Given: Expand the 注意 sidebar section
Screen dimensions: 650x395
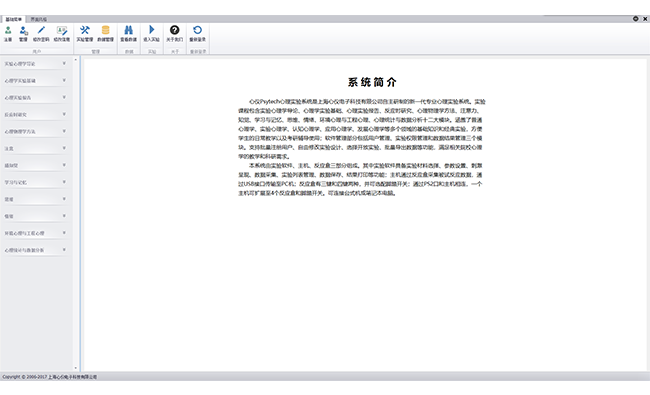Looking at the screenshot, I should (x=35, y=148).
